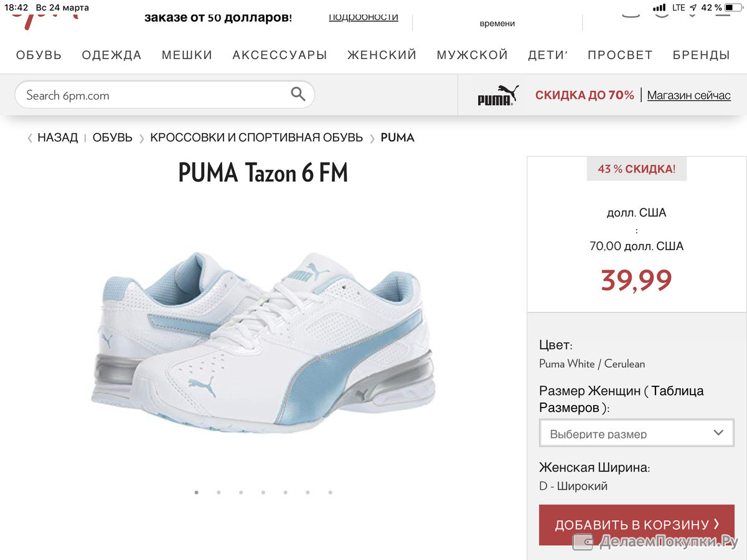Select the fifth image carousel dot

pos(285,492)
